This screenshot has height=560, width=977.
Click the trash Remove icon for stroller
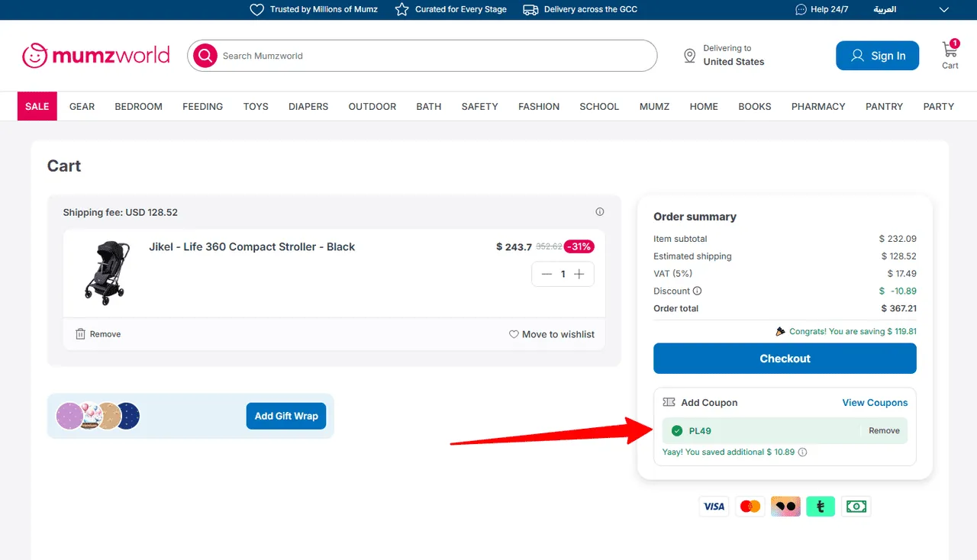point(81,334)
